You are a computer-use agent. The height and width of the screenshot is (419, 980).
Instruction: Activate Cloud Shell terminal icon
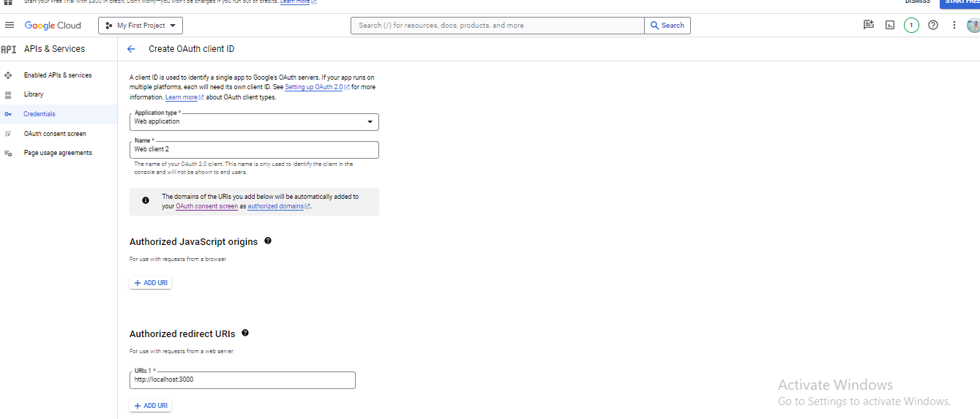pyautogui.click(x=890, y=25)
